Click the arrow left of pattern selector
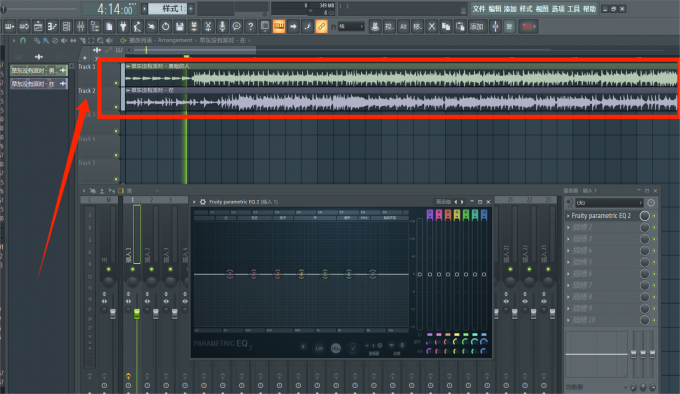Image resolution: width=680 pixels, height=394 pixels. (144, 9)
